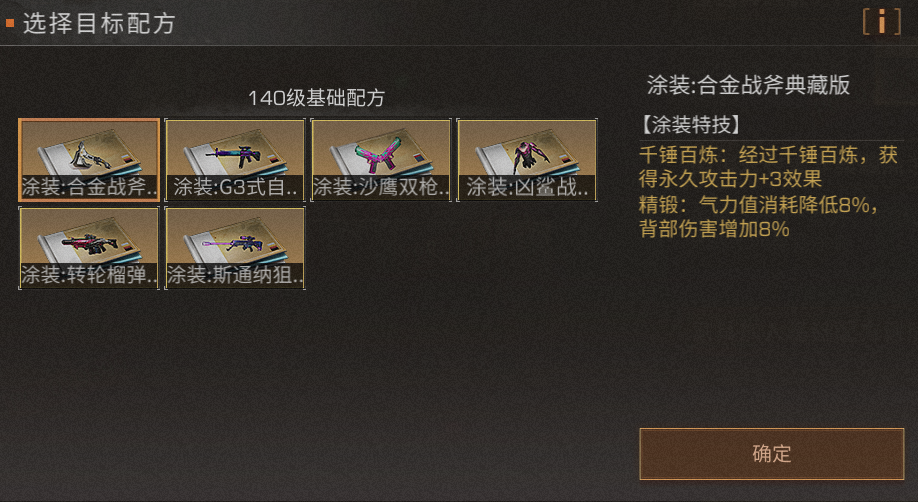The height and width of the screenshot is (502, 918).
Task: Click the 140级基础配方 section heading
Action: point(316,98)
